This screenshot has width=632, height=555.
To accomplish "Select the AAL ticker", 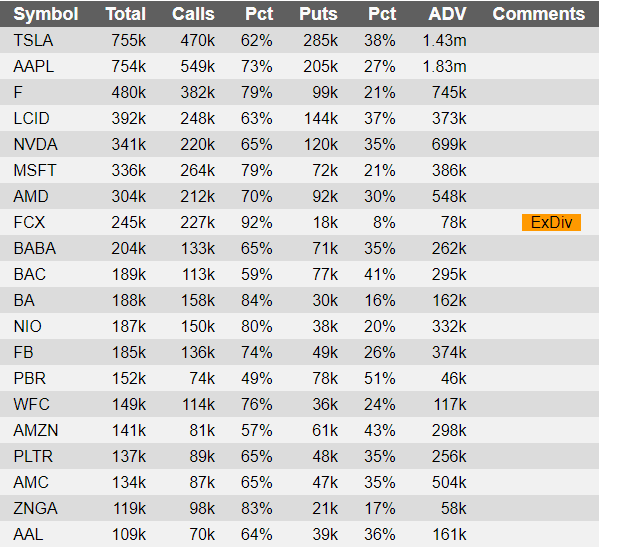I will tap(28, 534).
